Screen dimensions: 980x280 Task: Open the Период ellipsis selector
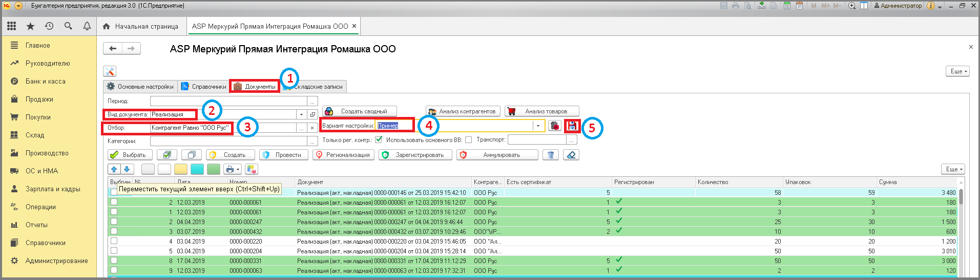click(312, 101)
